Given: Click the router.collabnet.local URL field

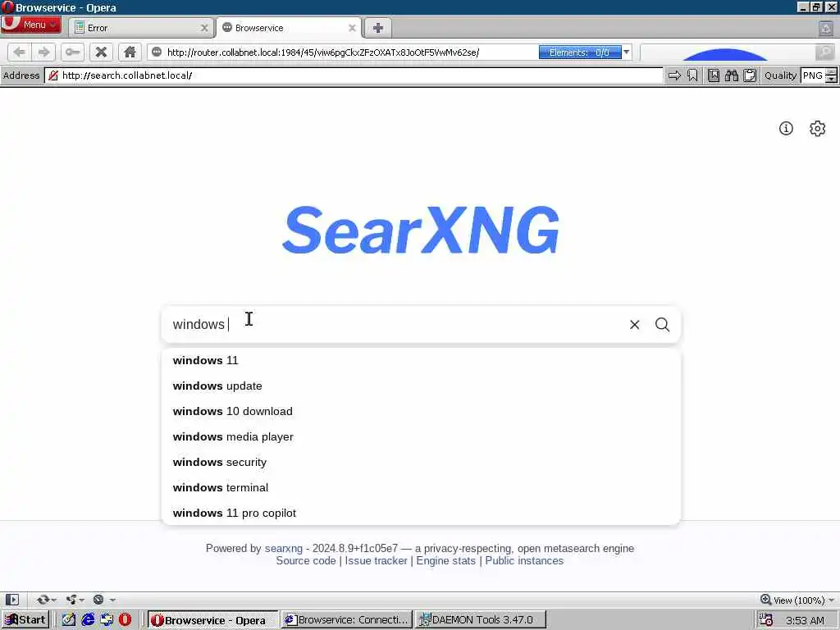Looking at the screenshot, I should [x=343, y=52].
